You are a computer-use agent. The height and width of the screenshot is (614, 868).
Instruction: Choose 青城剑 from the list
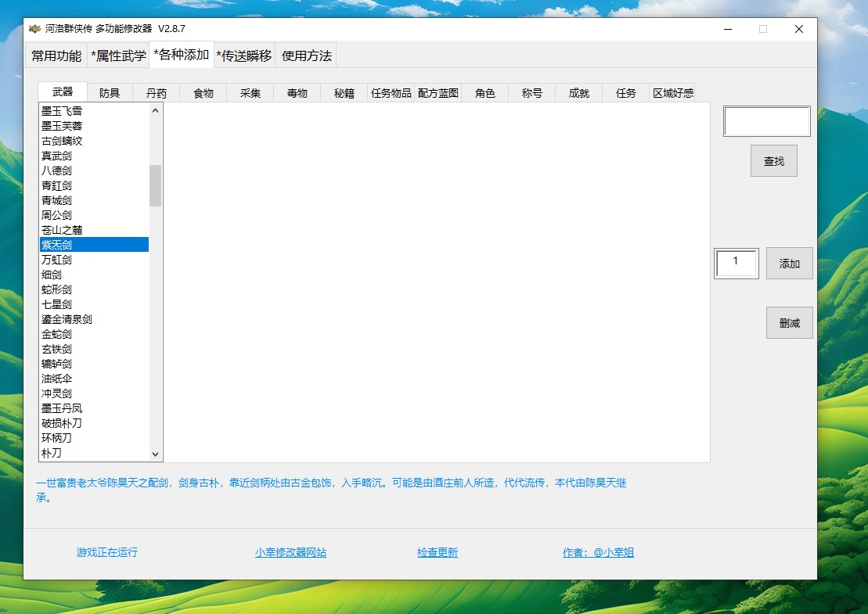pos(94,200)
